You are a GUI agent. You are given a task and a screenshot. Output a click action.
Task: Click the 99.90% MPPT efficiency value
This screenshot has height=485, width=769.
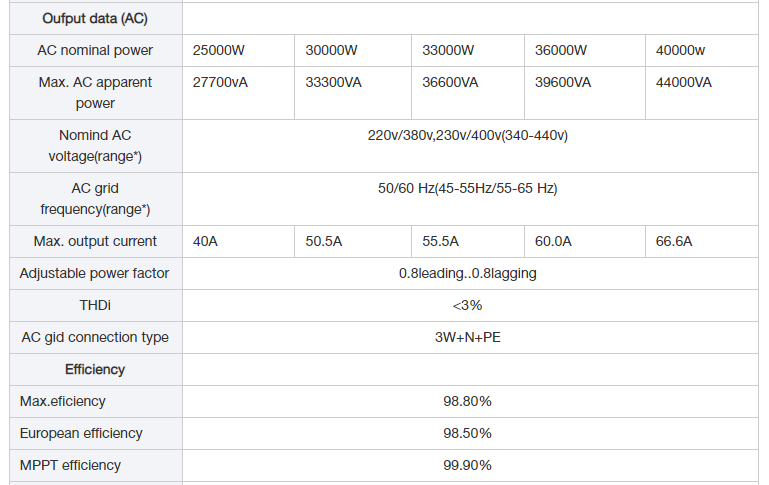point(467,465)
